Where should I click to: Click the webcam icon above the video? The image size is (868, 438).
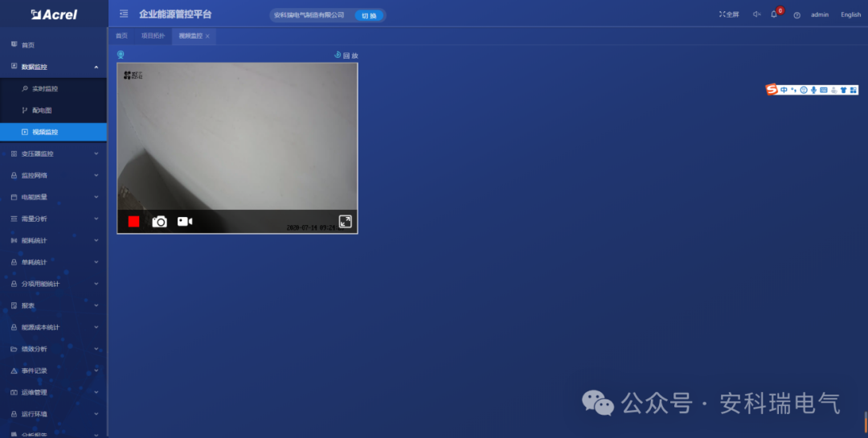(121, 55)
